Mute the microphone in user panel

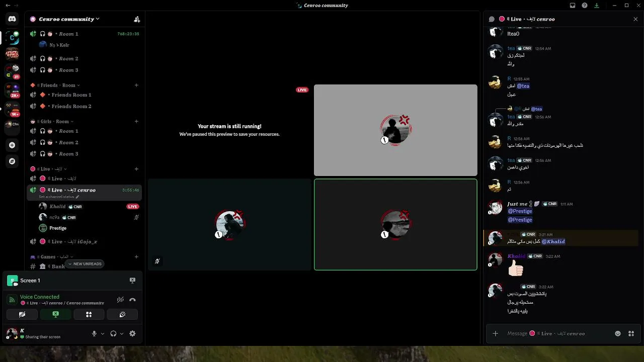point(94,333)
